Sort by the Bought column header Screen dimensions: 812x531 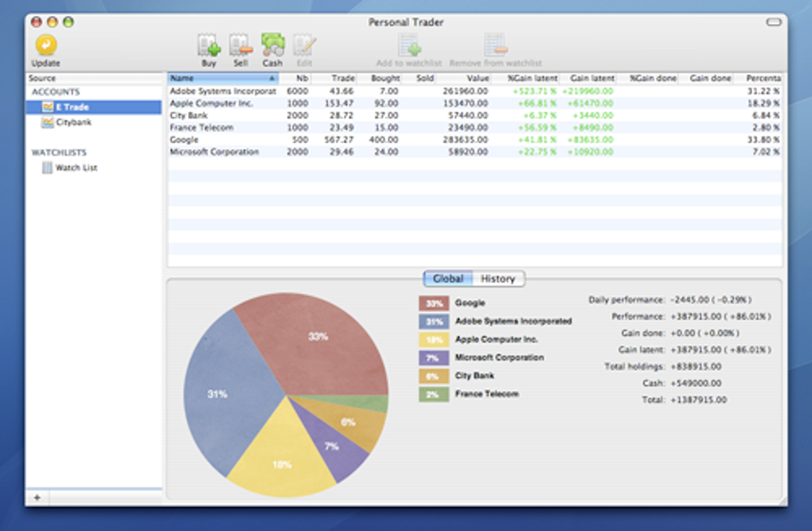point(379,78)
